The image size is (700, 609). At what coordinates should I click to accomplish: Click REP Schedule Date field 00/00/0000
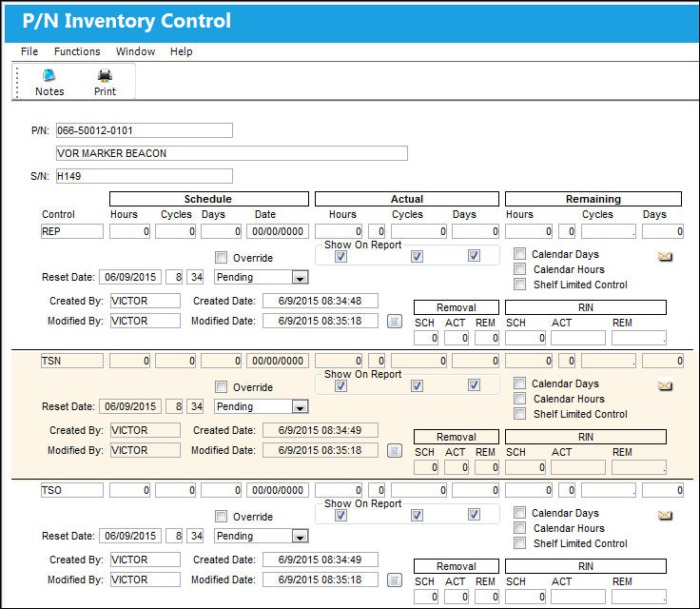[x=278, y=231]
